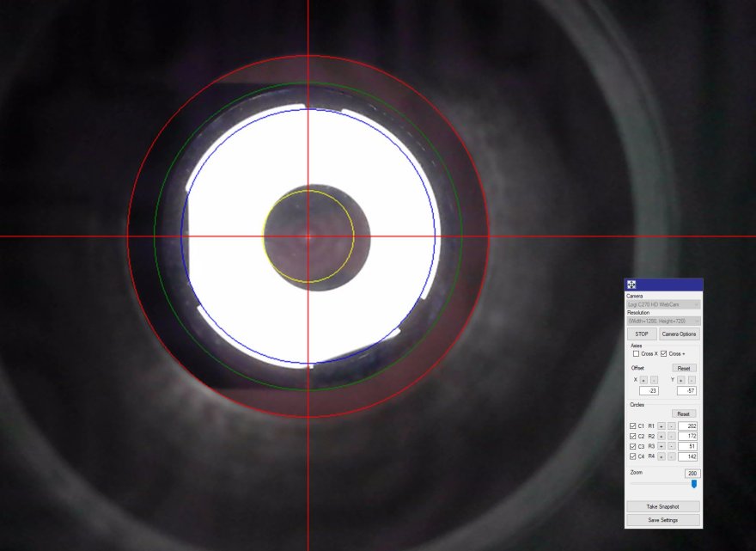Reset the Circles settings
Viewport: 756px width, 551px height.
(x=684, y=413)
